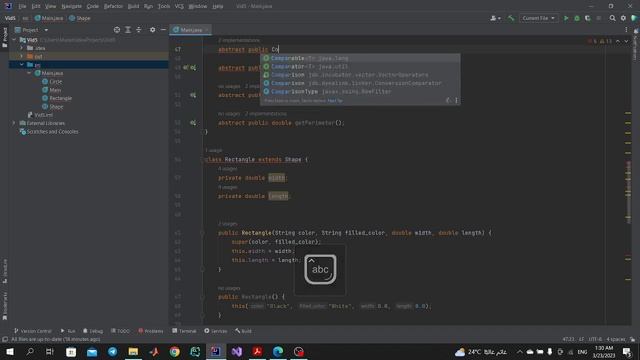Open the Problems tool window

151,331
